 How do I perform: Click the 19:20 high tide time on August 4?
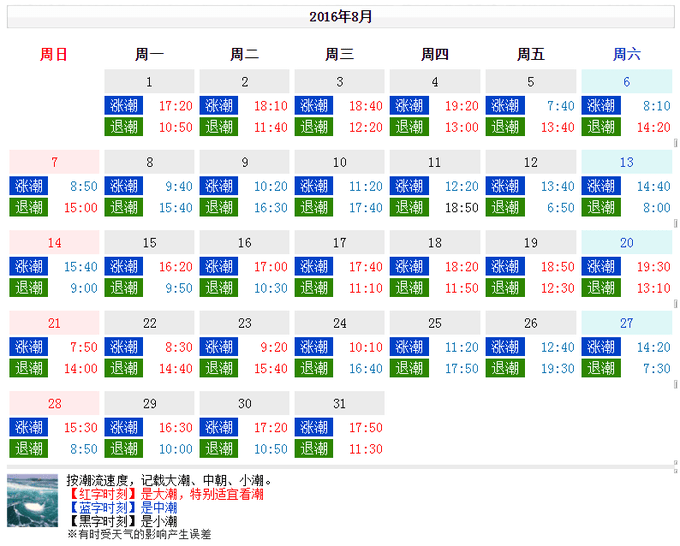[461, 106]
